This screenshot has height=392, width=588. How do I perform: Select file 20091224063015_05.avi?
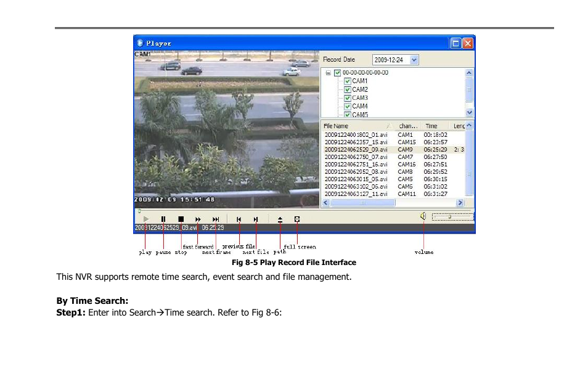356,179
